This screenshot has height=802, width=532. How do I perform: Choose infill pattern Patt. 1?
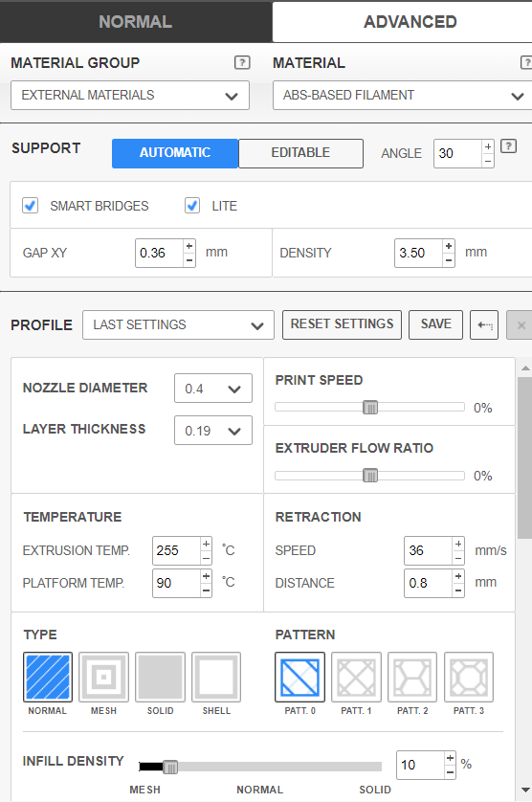(356, 677)
